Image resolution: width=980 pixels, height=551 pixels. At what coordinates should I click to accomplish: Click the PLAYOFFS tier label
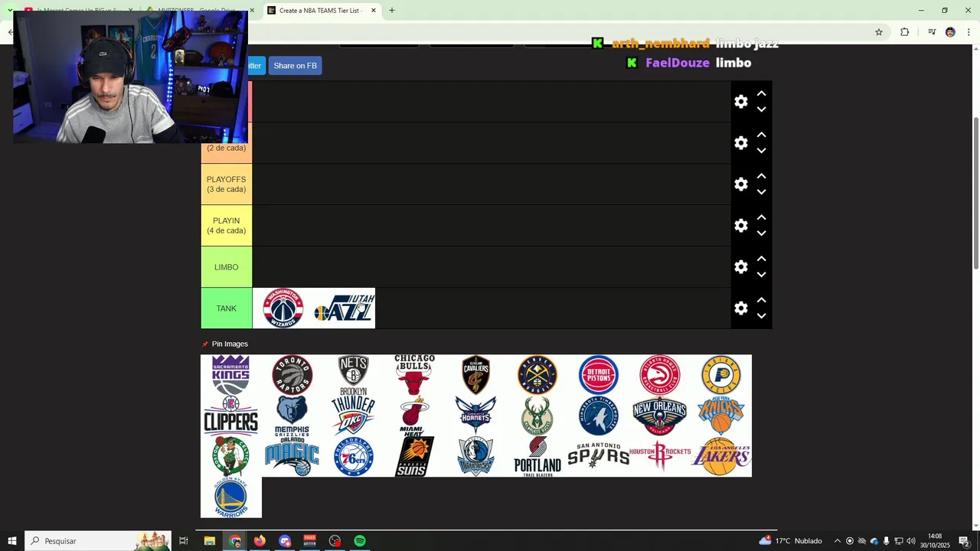[226, 184]
